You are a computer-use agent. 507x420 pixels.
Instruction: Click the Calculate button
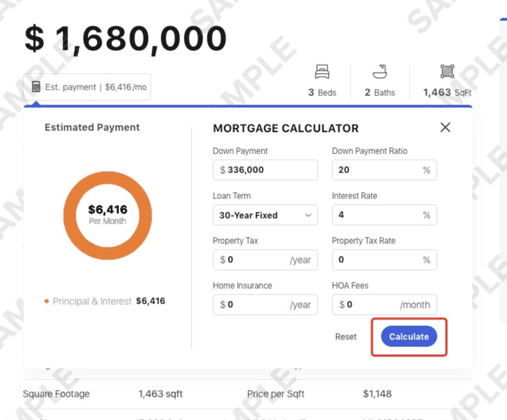pos(409,337)
